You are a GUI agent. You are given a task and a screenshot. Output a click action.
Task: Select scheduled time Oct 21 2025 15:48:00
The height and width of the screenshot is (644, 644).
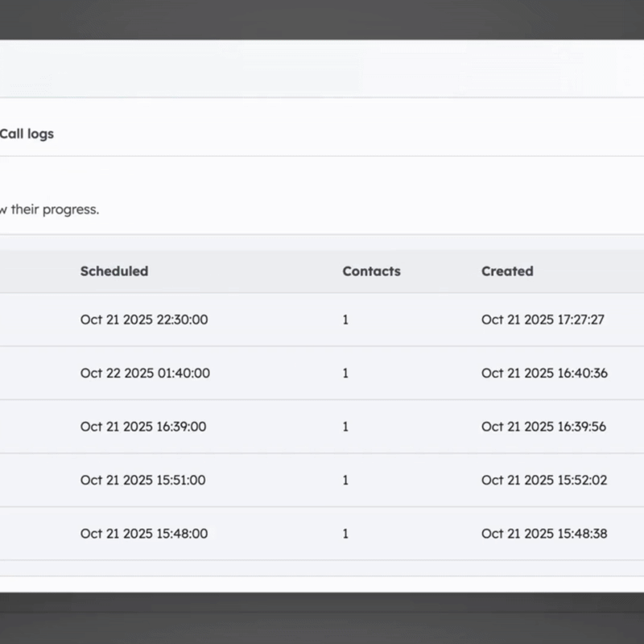[144, 534]
